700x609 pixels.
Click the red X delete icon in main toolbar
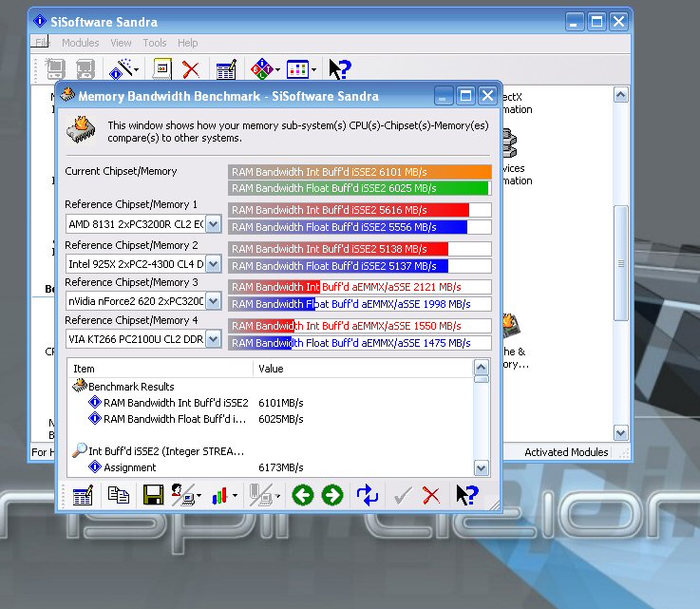191,69
